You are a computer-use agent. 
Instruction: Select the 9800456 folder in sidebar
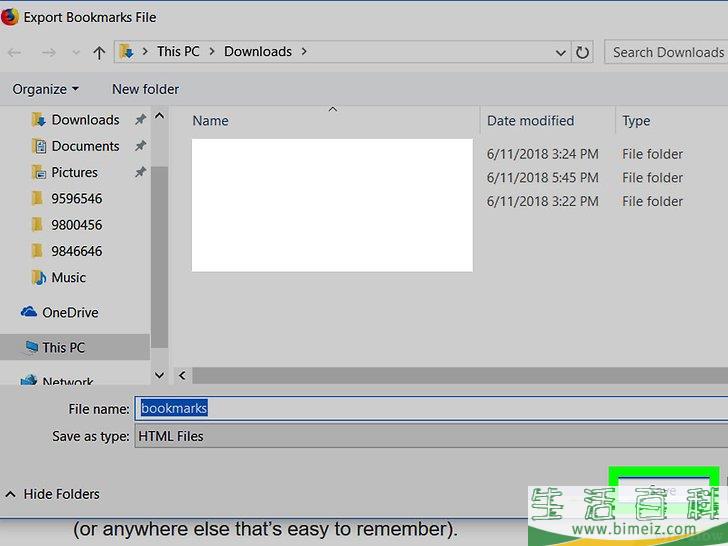pyautogui.click(x=76, y=225)
